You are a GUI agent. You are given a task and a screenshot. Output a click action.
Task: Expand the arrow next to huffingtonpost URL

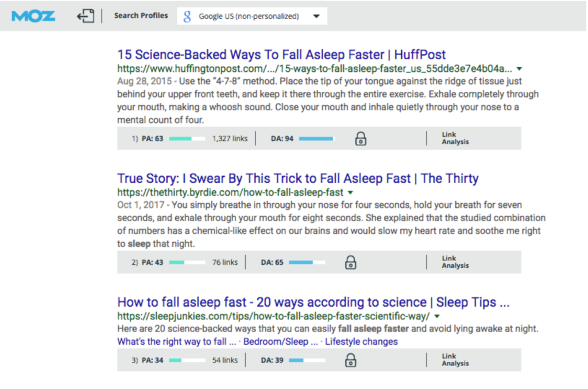pos(519,69)
